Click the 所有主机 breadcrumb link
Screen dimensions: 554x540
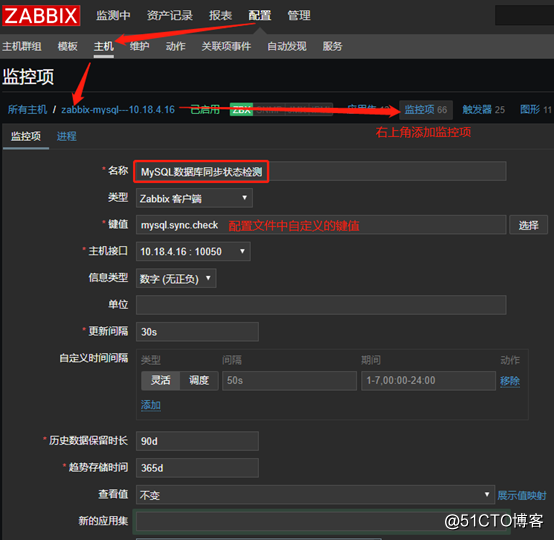[x=27, y=110]
